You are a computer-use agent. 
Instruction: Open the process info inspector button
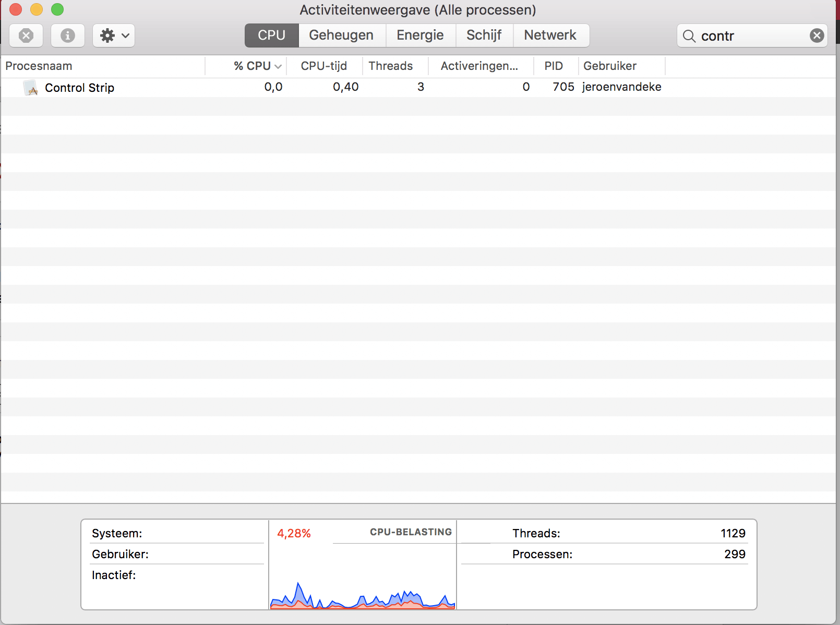point(68,35)
